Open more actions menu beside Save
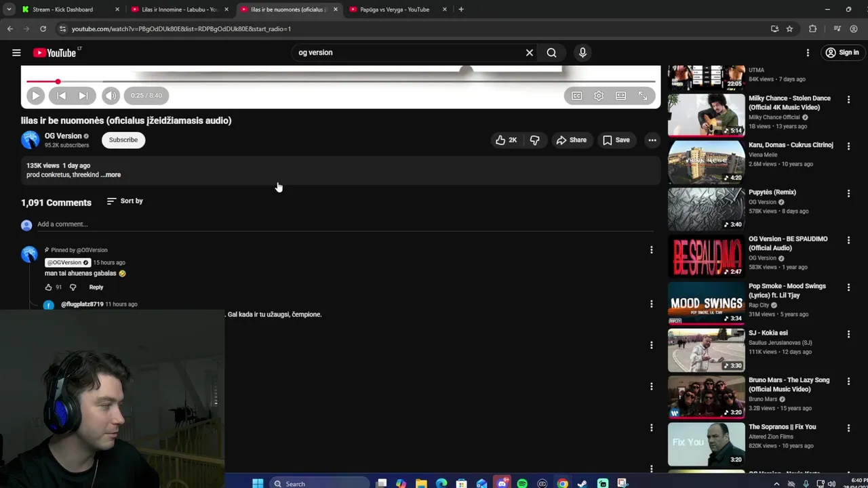Viewport: 868px width, 488px height. coord(652,140)
